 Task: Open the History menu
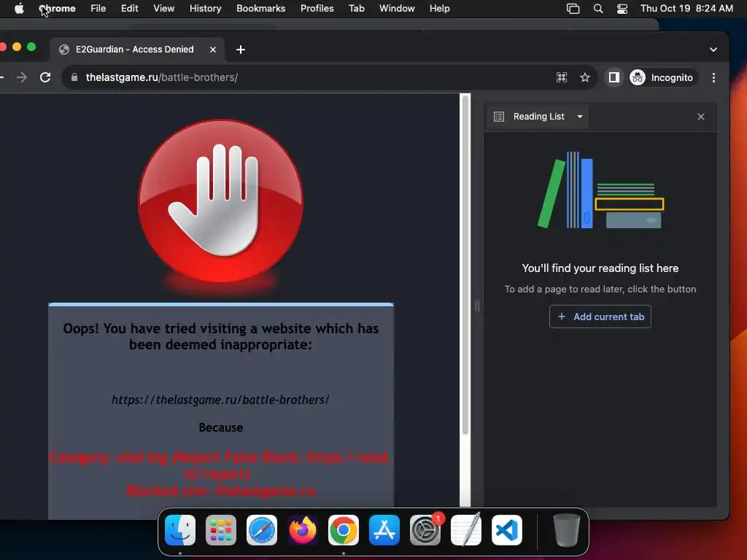(x=205, y=9)
